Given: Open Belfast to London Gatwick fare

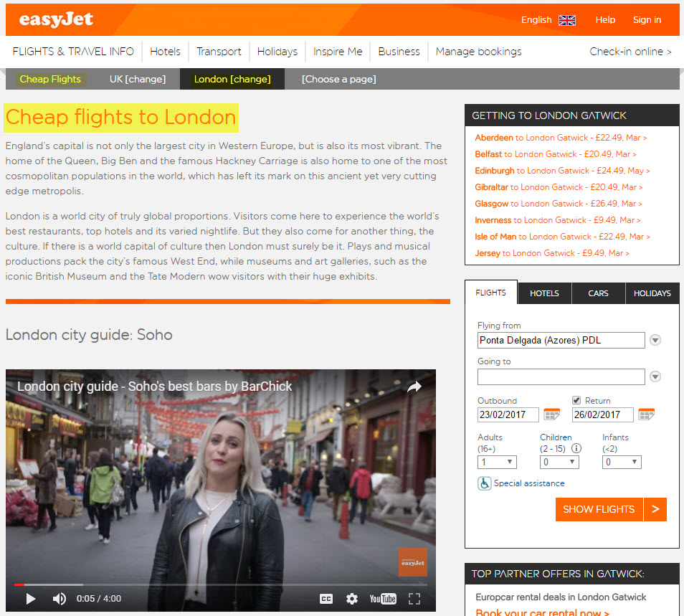Looking at the screenshot, I should [x=556, y=154].
